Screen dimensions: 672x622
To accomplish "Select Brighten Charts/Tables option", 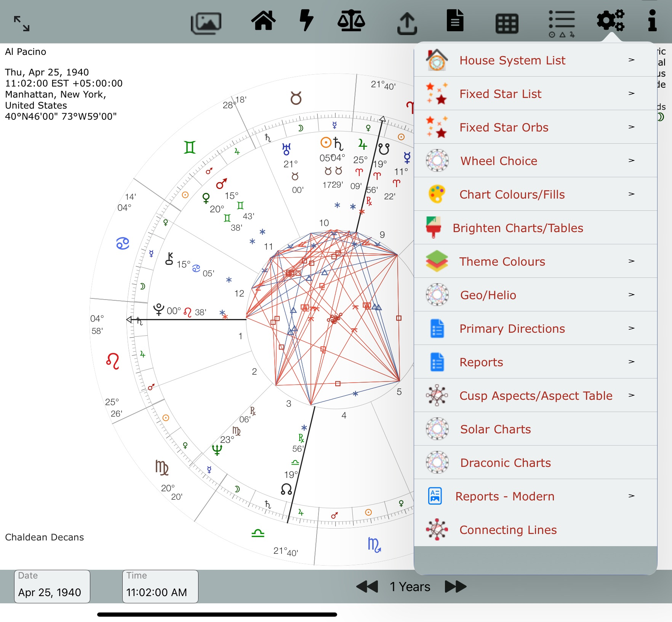I will pyautogui.click(x=518, y=228).
